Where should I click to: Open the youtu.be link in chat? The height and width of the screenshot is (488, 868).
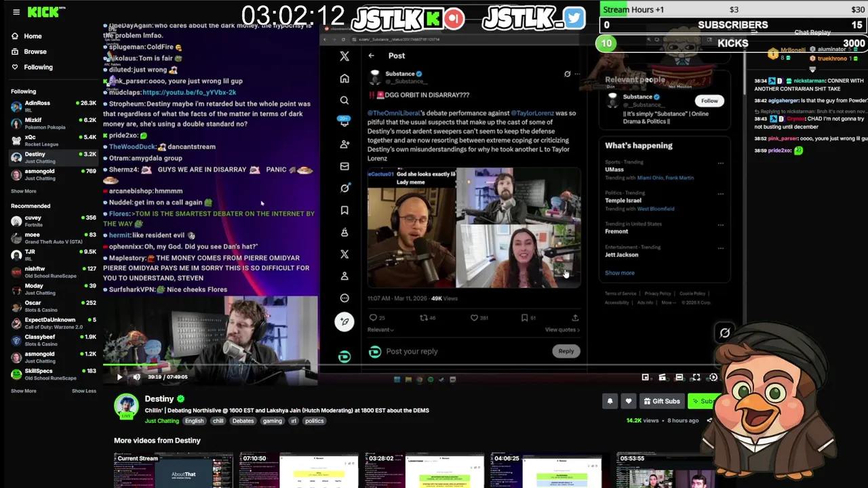(x=189, y=92)
